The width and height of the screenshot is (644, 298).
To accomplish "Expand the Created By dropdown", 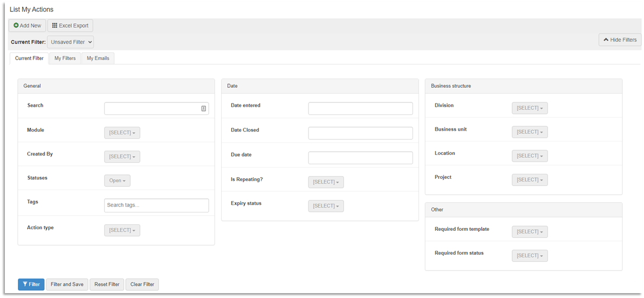I will (122, 157).
